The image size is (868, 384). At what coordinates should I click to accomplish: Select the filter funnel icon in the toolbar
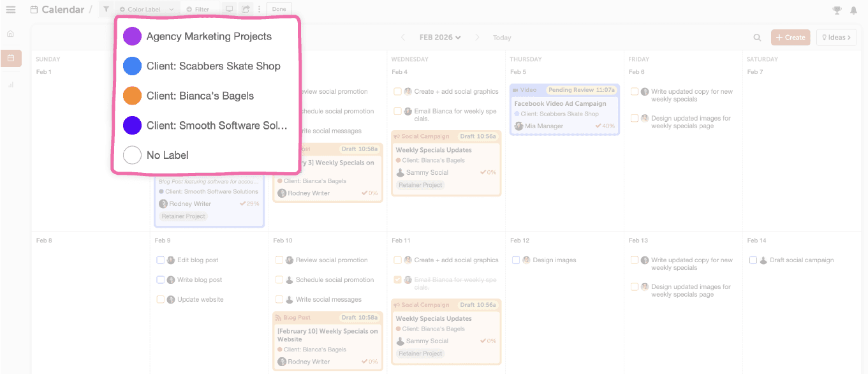pyautogui.click(x=107, y=9)
